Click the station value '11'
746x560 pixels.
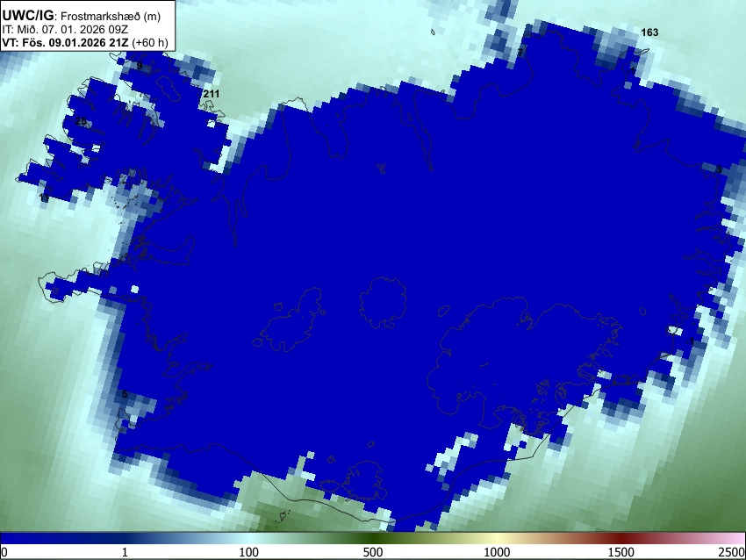coord(44,197)
